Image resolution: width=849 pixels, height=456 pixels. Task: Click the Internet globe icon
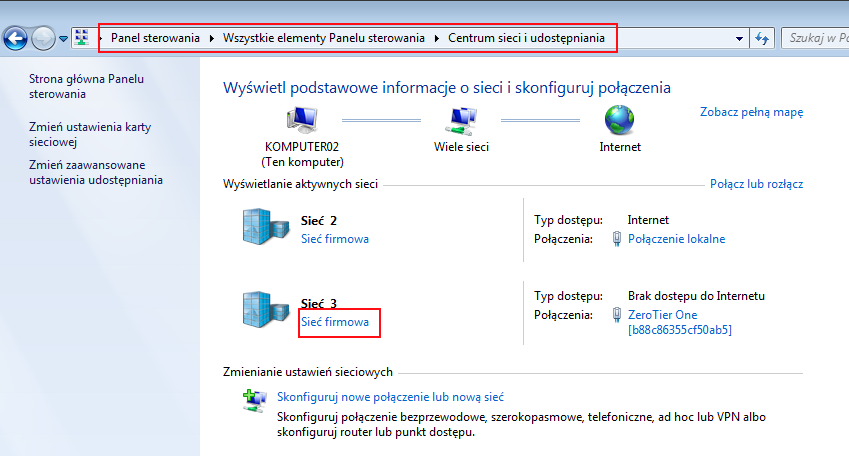[x=620, y=121]
